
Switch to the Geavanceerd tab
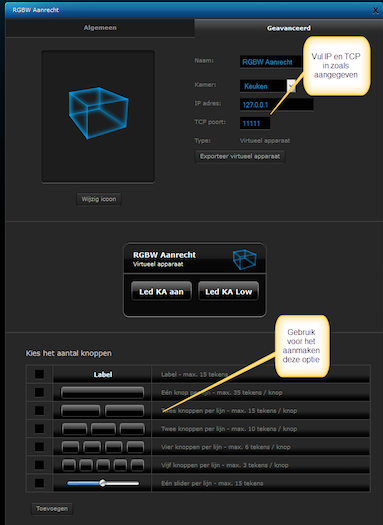pos(289,28)
